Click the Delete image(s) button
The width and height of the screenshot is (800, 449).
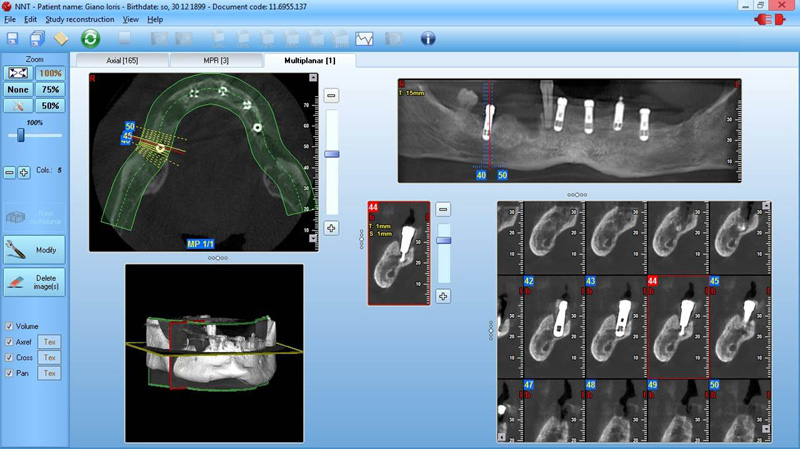point(35,282)
